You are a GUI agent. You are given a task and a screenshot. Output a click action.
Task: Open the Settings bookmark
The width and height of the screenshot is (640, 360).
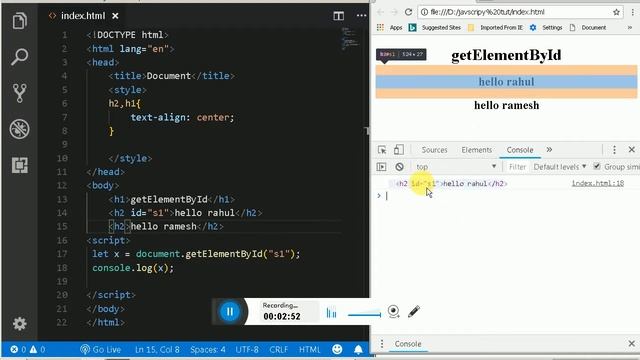click(x=546, y=28)
